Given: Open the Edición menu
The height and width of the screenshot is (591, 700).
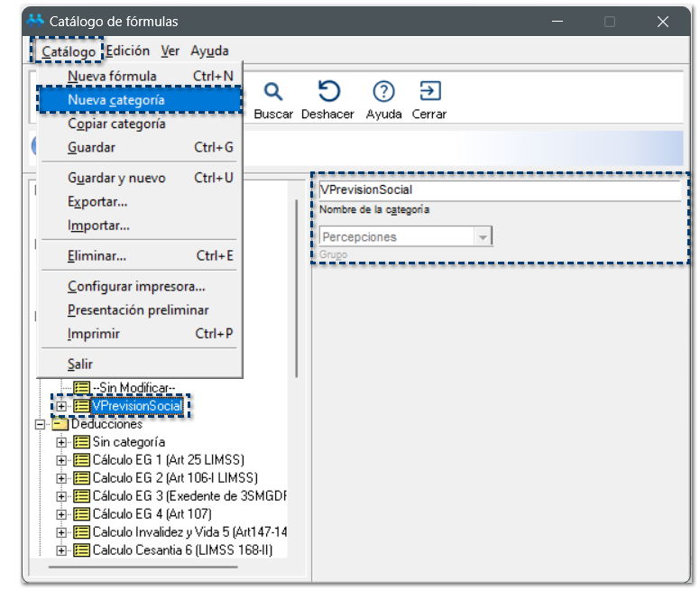Looking at the screenshot, I should 127,51.
